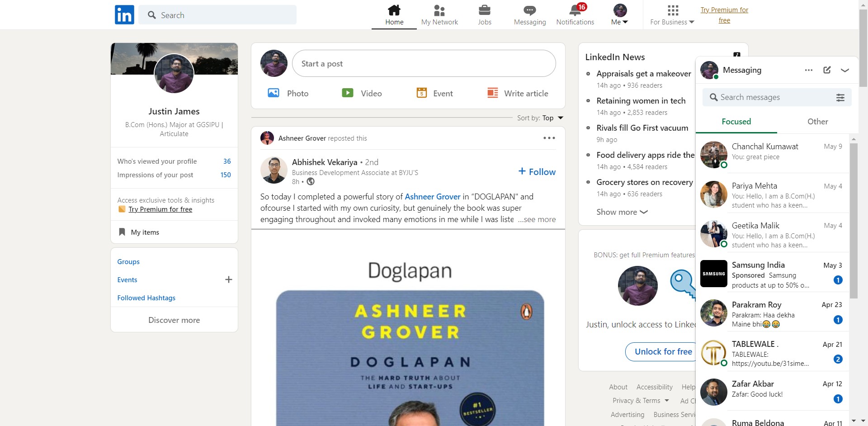
Task: Open Events link in sidebar
Action: click(x=127, y=280)
